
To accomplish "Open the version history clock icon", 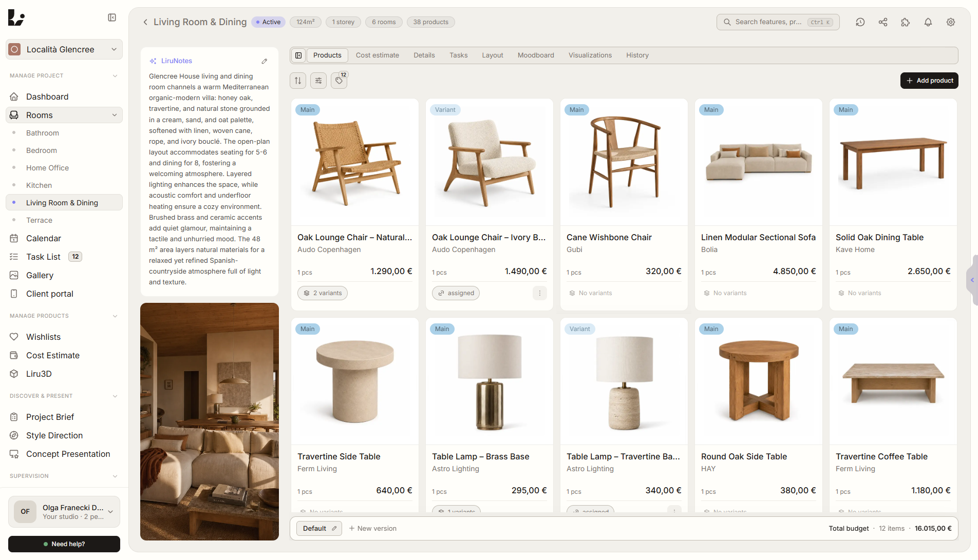I will click(860, 22).
